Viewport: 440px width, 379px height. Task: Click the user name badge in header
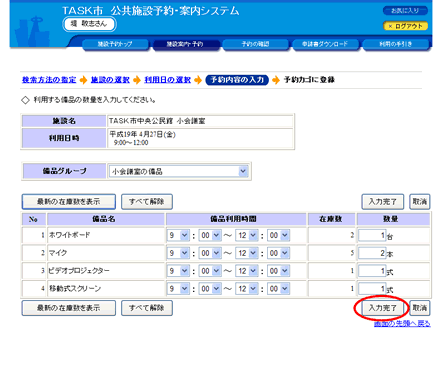click(89, 24)
